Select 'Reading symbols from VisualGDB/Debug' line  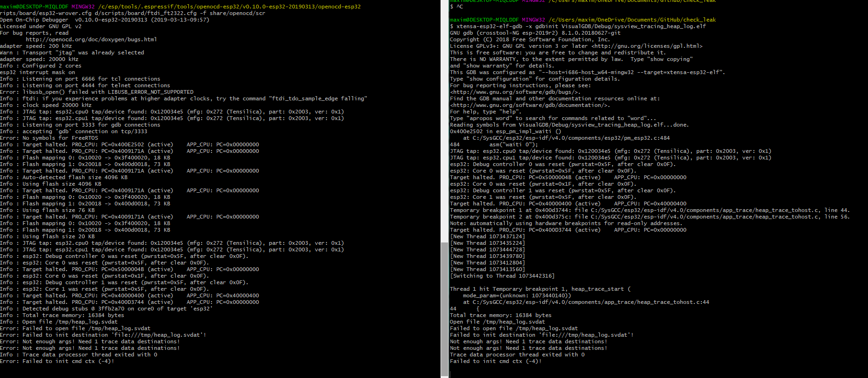tap(570, 125)
